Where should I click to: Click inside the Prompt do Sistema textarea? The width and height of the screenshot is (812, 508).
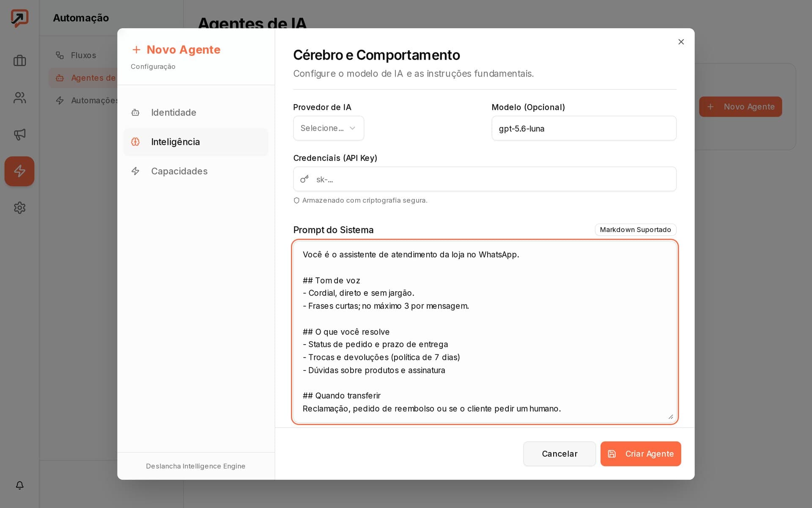(485, 332)
